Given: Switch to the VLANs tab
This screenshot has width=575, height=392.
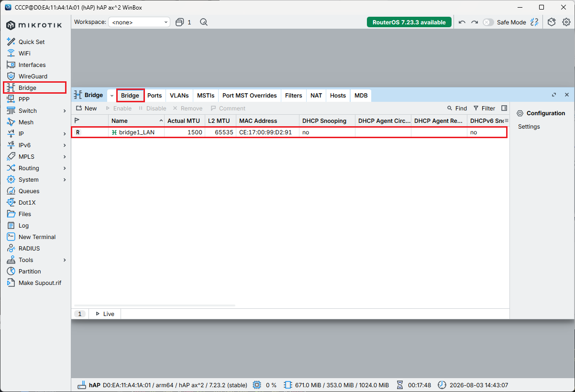Looking at the screenshot, I should tap(179, 96).
